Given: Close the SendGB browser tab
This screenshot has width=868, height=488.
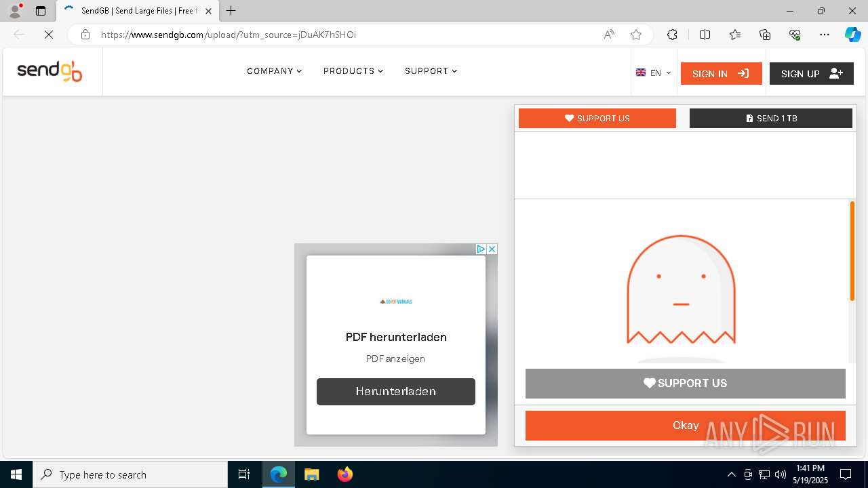Looking at the screenshot, I should click(x=208, y=11).
